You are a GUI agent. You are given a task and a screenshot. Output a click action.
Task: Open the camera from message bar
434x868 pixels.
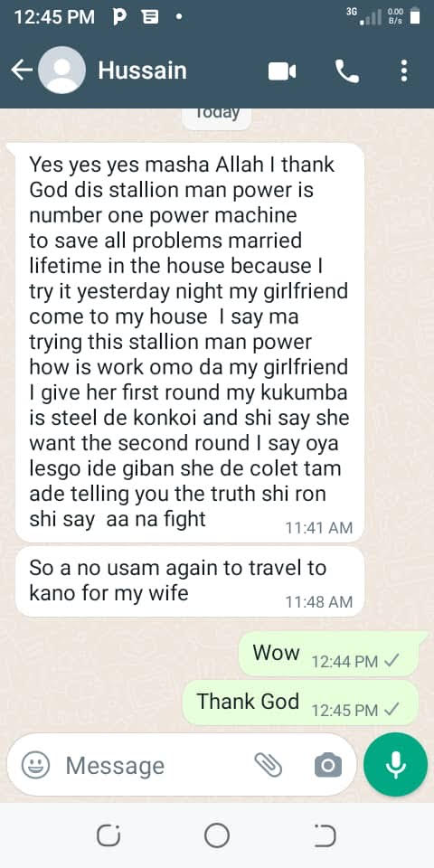[328, 765]
